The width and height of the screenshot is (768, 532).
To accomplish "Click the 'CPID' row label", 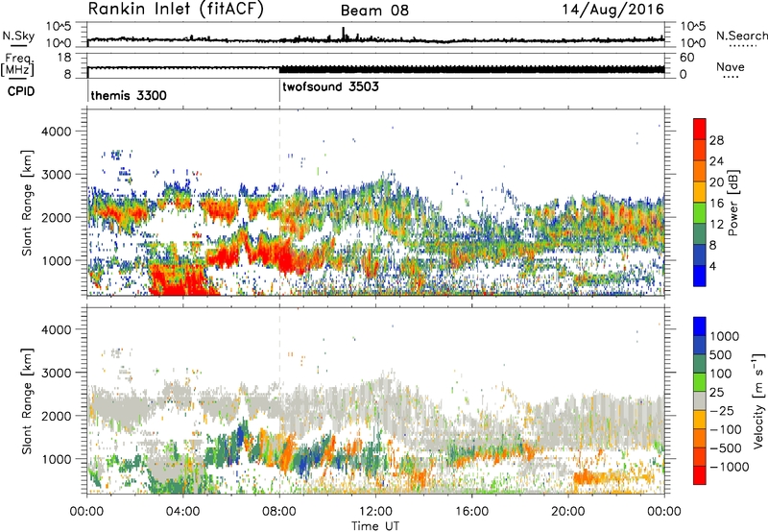I will pos(21,91).
